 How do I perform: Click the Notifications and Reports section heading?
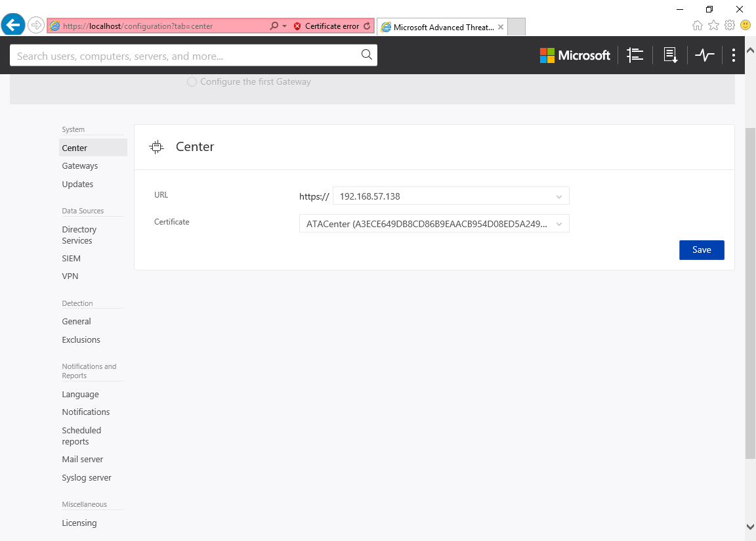(89, 371)
